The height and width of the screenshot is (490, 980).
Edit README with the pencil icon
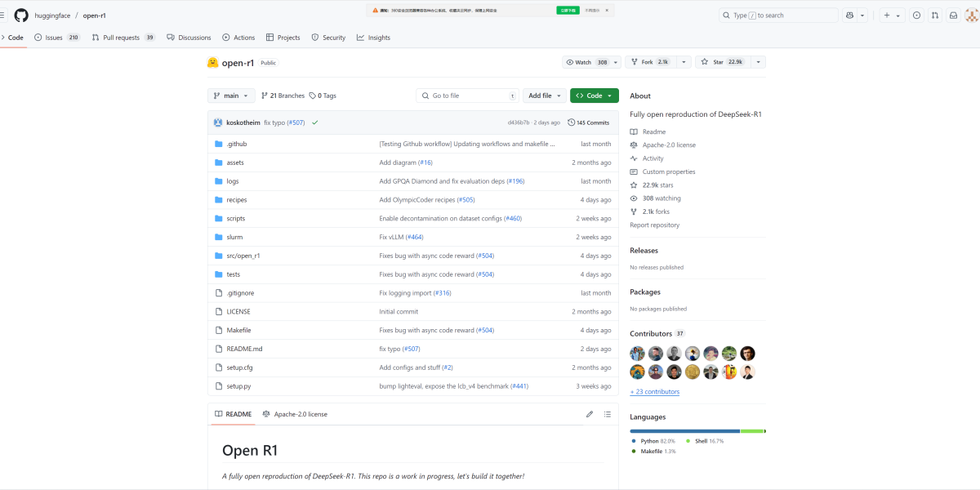pyautogui.click(x=590, y=414)
